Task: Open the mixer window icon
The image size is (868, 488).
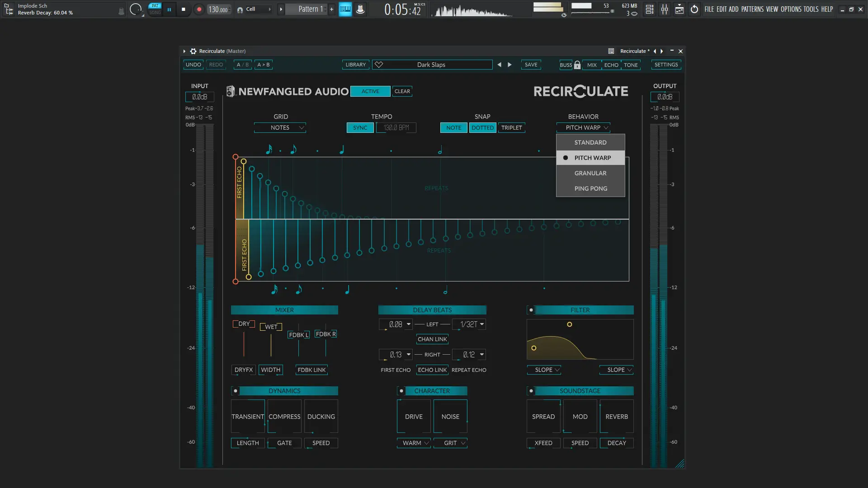Action: coord(665,9)
